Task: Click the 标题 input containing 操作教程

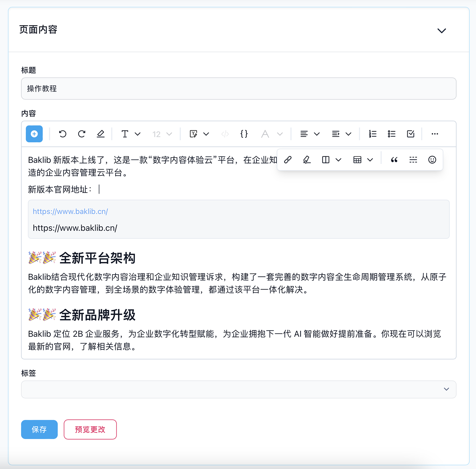Action: pyautogui.click(x=239, y=89)
